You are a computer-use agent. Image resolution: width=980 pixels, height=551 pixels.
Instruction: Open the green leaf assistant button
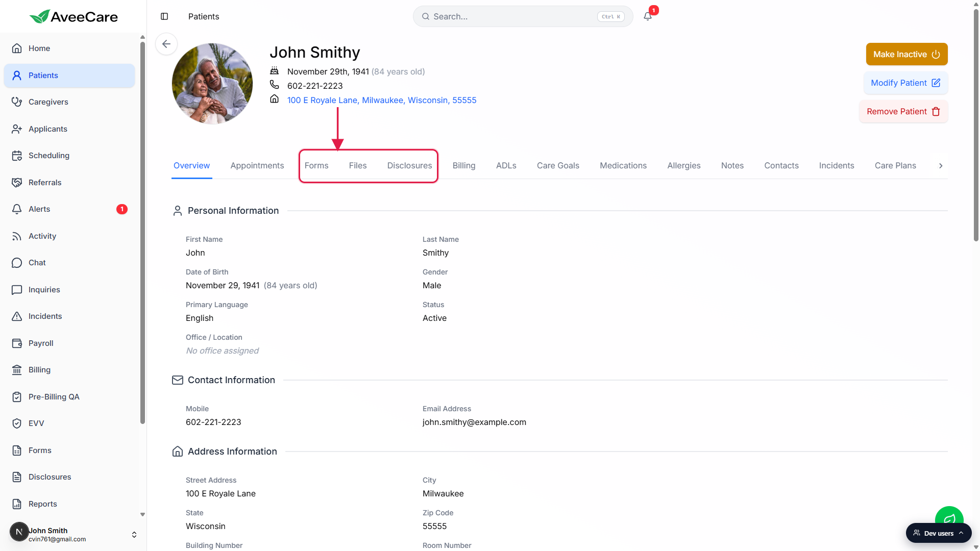tap(949, 515)
